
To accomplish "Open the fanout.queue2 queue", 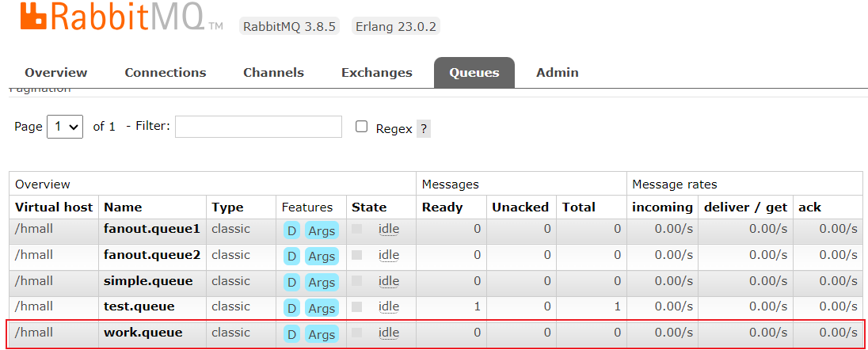I will (x=152, y=255).
